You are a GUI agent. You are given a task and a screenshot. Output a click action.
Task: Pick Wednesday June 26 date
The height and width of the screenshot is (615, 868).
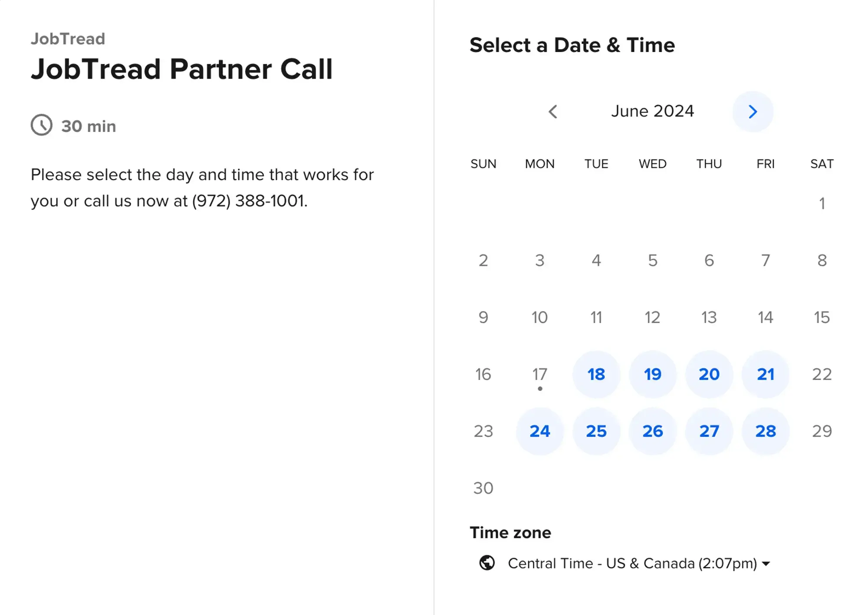click(653, 431)
